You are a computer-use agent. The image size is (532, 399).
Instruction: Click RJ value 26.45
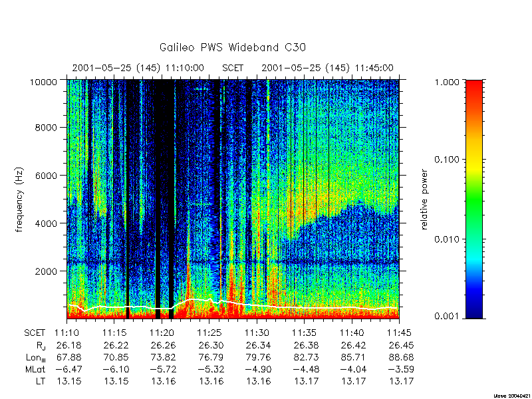click(x=402, y=345)
